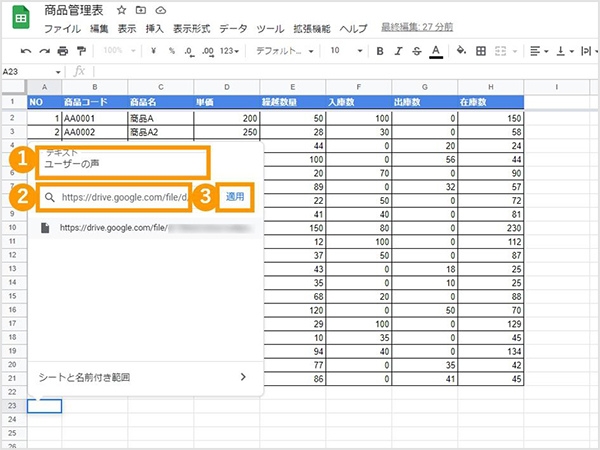600x450 pixels.
Task: Print the spreadsheet using the printer icon
Action: (63, 51)
